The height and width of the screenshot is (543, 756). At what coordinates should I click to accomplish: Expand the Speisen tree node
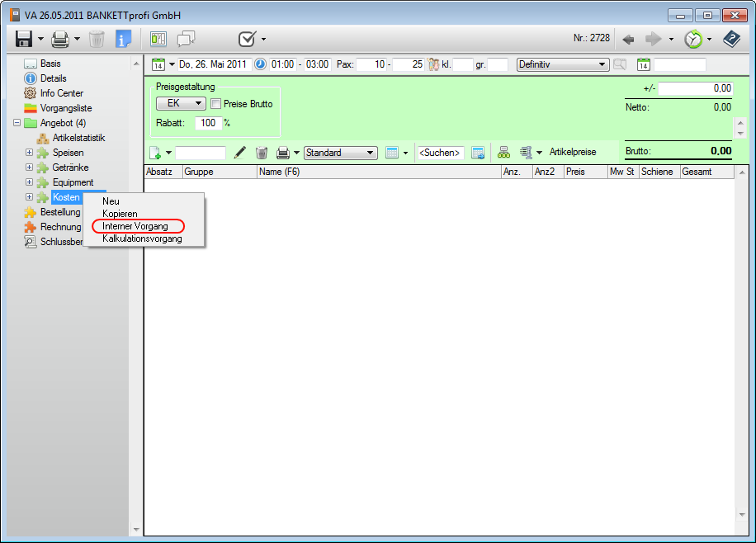coord(30,153)
